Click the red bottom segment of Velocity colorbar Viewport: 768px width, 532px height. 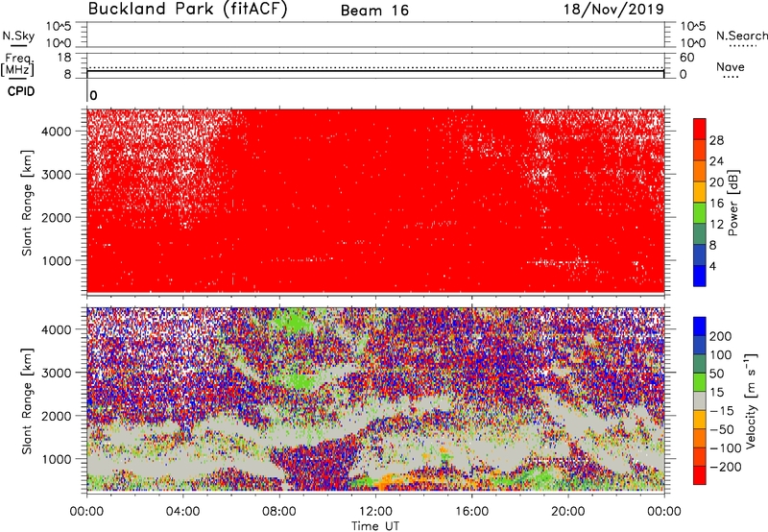point(700,475)
